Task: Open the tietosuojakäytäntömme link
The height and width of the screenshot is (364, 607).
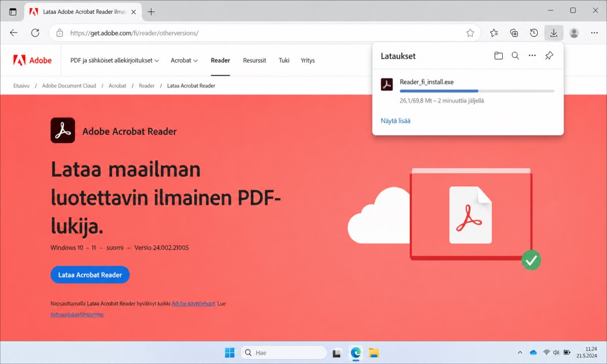Action: tap(77, 314)
